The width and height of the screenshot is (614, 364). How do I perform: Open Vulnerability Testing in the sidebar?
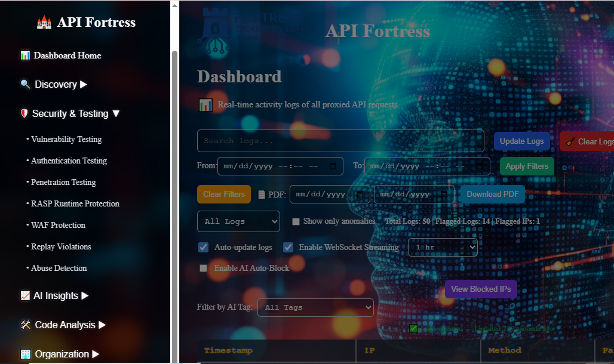coord(66,139)
